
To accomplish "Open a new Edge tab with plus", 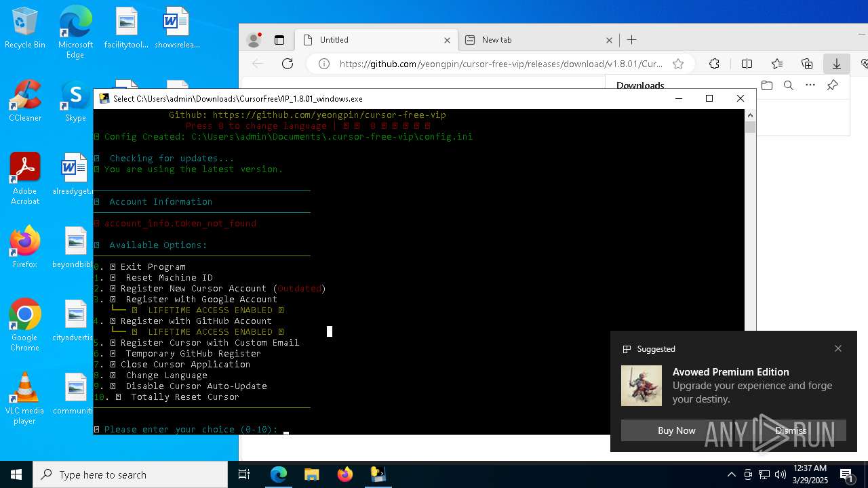I will (632, 40).
